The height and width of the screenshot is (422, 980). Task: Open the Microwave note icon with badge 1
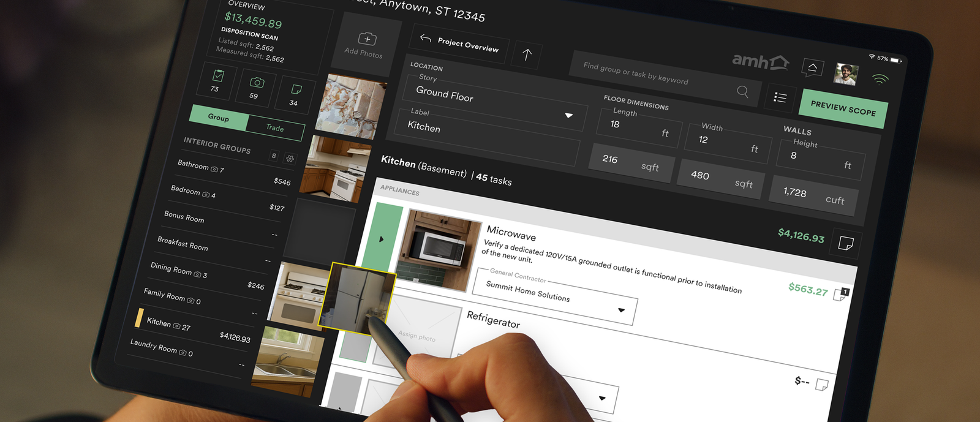(840, 295)
